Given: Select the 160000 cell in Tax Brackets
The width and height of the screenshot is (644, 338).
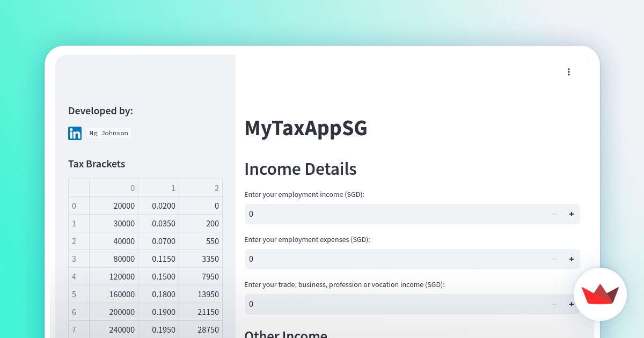Looking at the screenshot, I should [114, 295].
